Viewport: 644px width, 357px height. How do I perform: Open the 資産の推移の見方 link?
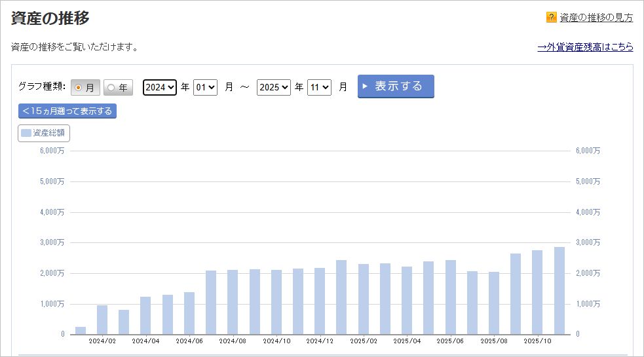pos(596,17)
